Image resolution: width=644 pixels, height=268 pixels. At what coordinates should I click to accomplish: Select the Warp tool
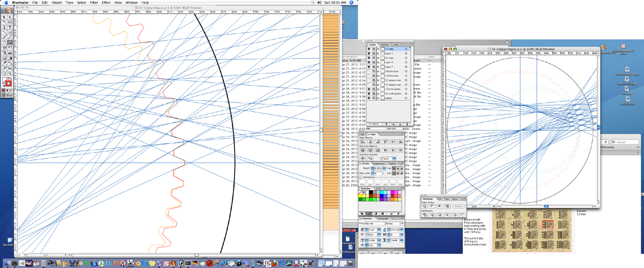(x=4, y=46)
